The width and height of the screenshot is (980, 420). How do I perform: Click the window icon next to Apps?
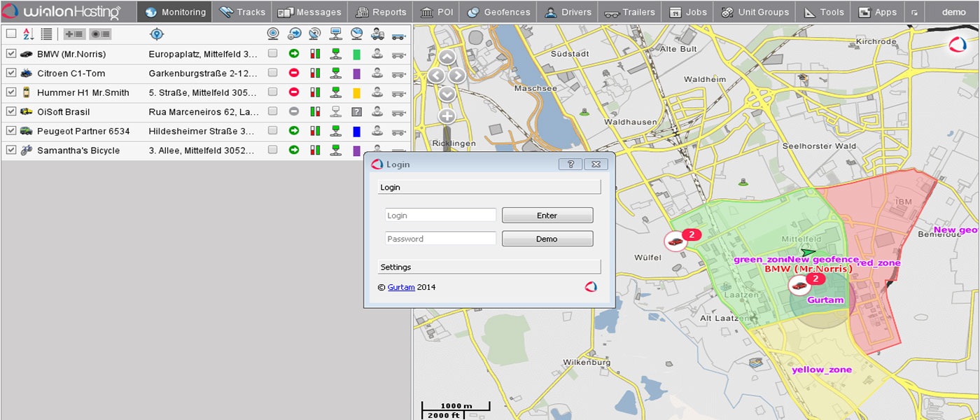914,13
